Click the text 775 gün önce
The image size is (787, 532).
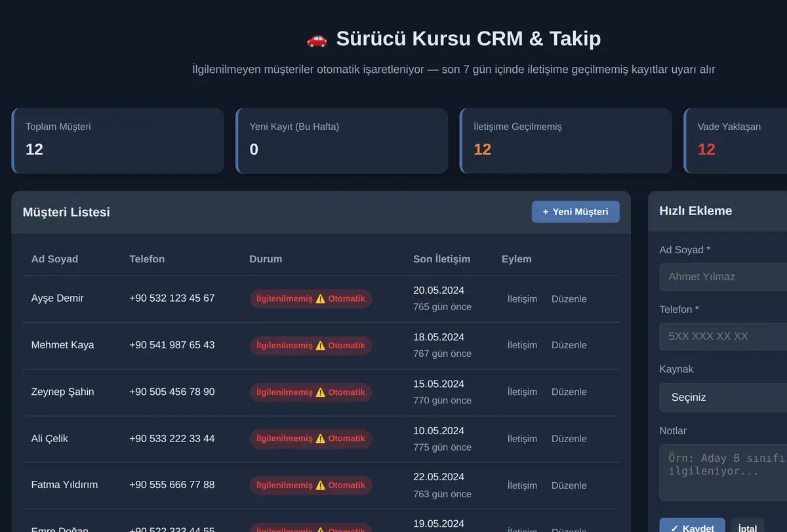442,447
